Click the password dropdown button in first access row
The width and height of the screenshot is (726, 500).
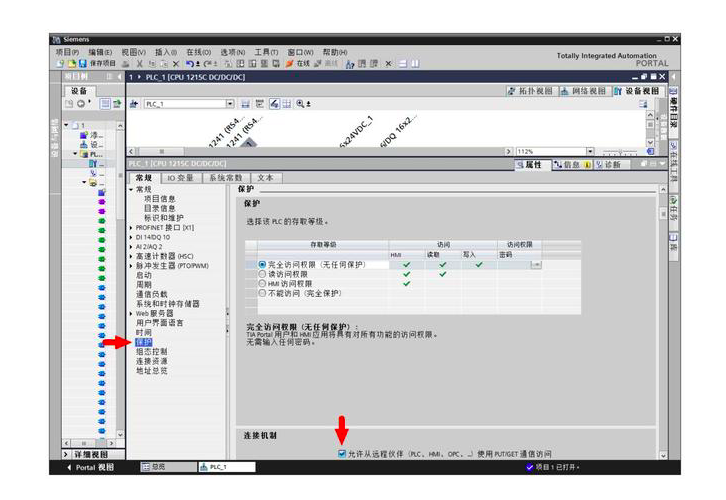point(536,265)
